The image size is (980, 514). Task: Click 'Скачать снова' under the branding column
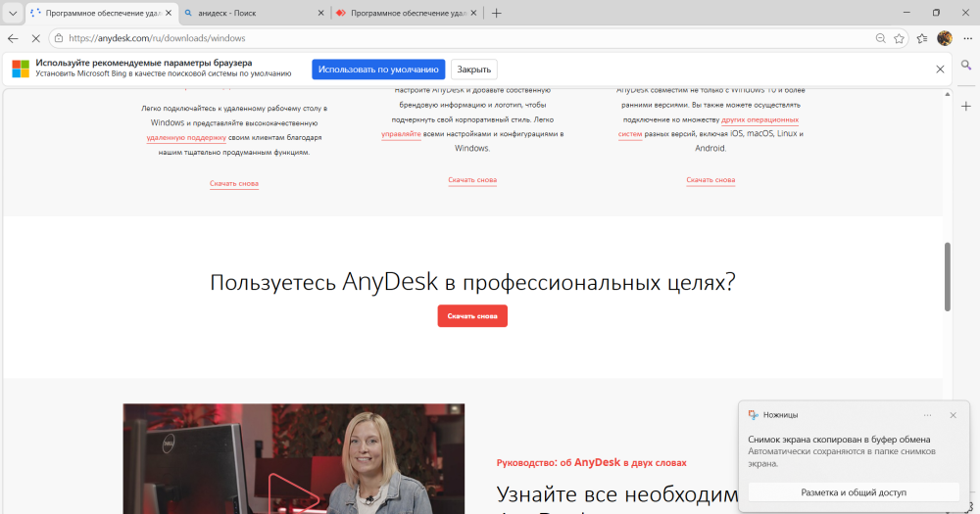[472, 180]
